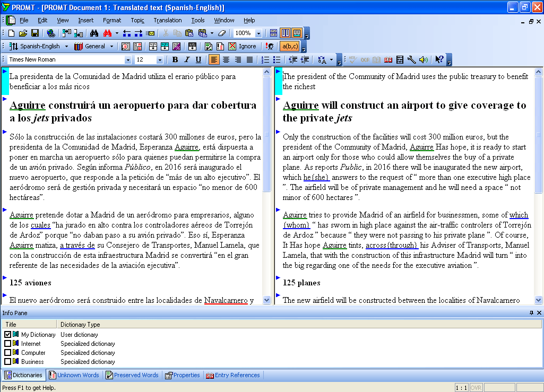This screenshot has height=392, width=544.
Task: Click the abacus statistics icon
Action: coord(400,59)
